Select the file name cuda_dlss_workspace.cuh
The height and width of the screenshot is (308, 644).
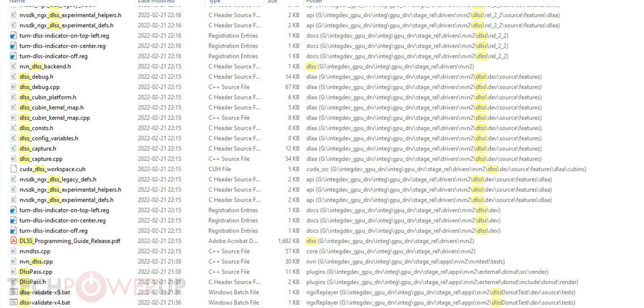(52, 169)
